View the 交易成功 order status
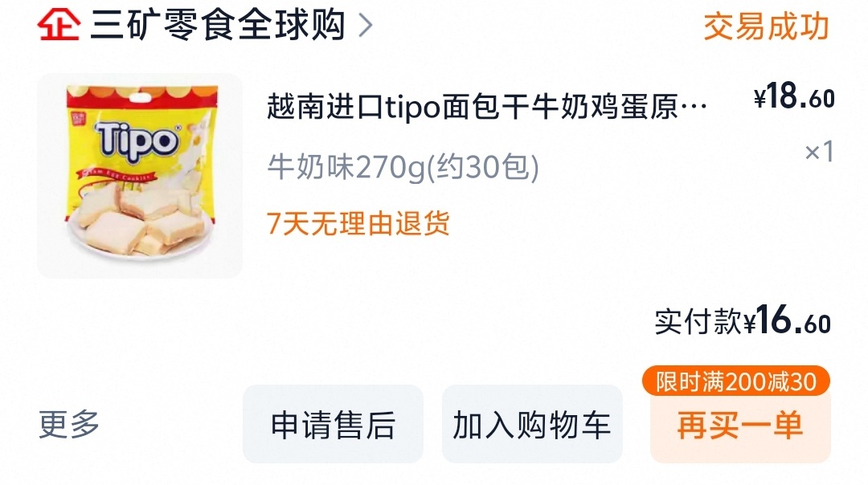The image size is (868, 485). [766, 26]
